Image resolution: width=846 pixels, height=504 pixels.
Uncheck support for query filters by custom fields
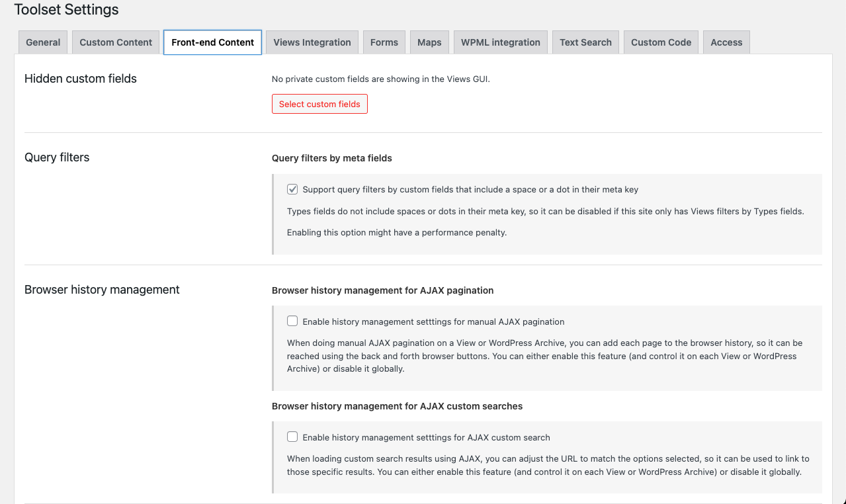[x=292, y=189]
